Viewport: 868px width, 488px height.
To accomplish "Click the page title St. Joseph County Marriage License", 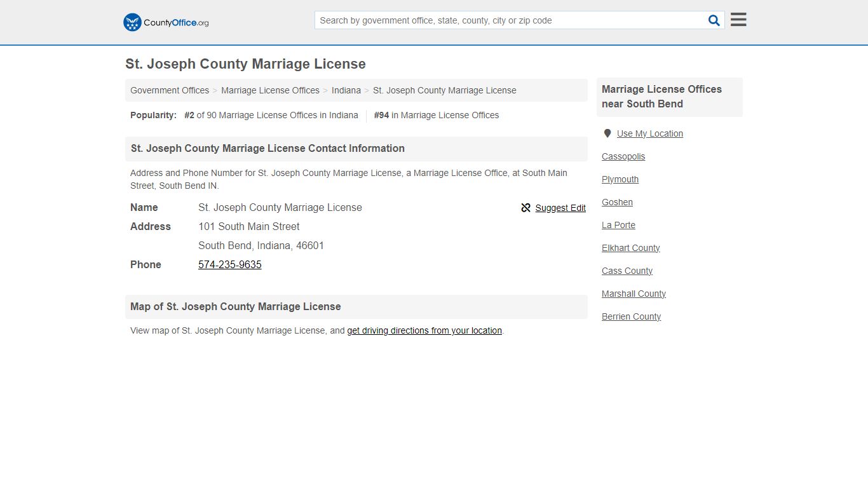I will click(x=245, y=64).
